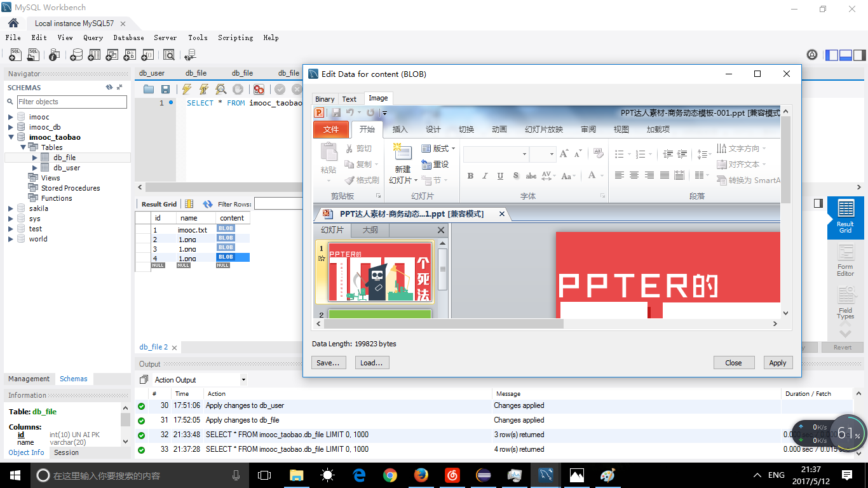
Task: Click the Load... button
Action: click(x=372, y=363)
